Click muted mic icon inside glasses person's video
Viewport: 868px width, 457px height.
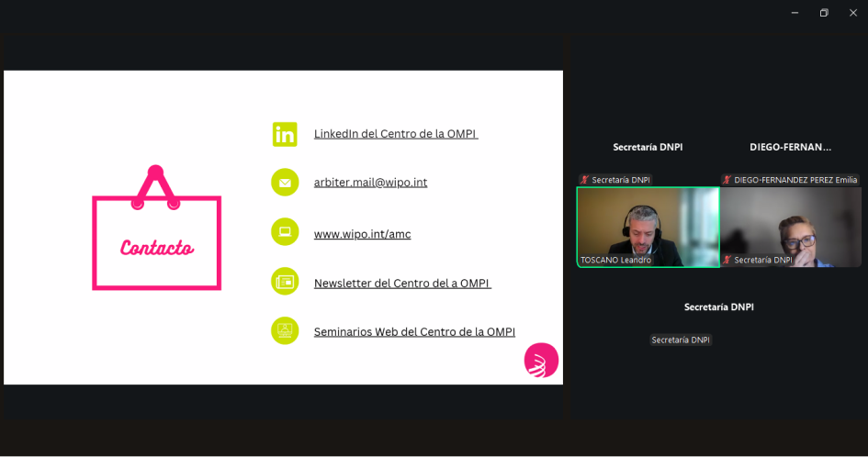(727, 261)
